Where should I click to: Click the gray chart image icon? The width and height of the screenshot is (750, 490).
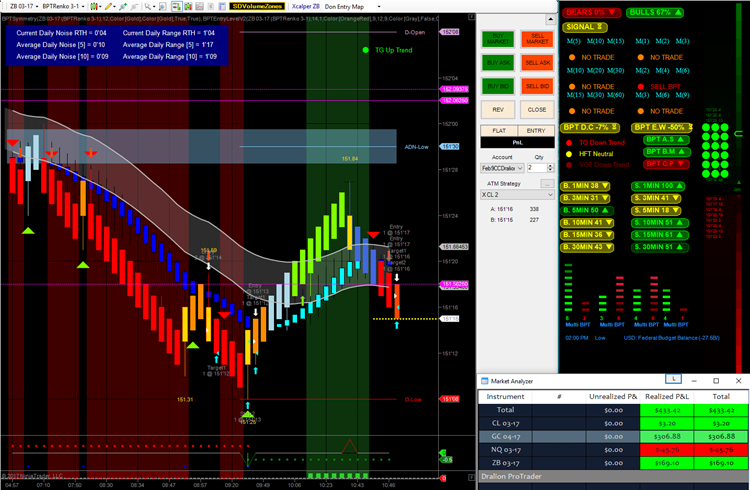point(199,7)
